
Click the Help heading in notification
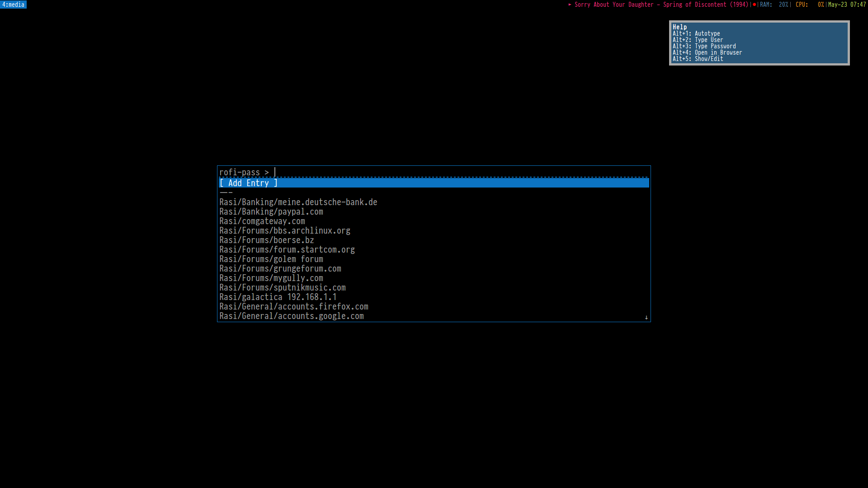click(679, 27)
